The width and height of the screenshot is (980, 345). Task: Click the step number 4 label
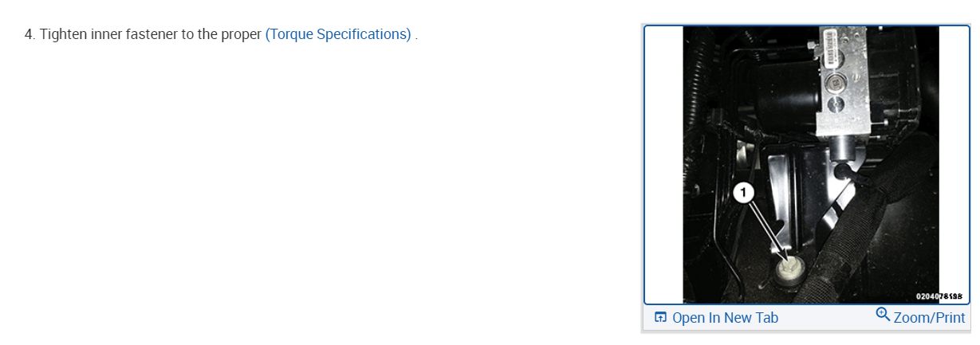(x=30, y=34)
